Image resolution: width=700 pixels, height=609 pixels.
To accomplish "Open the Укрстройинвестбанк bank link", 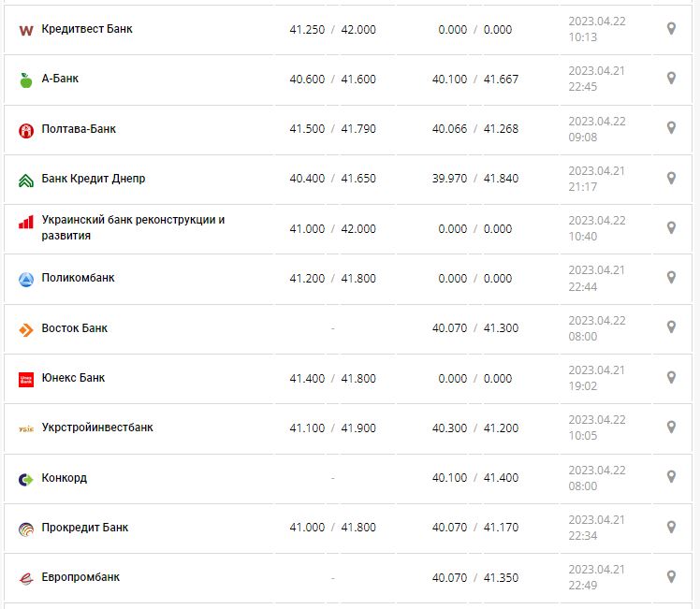I will pos(97,428).
